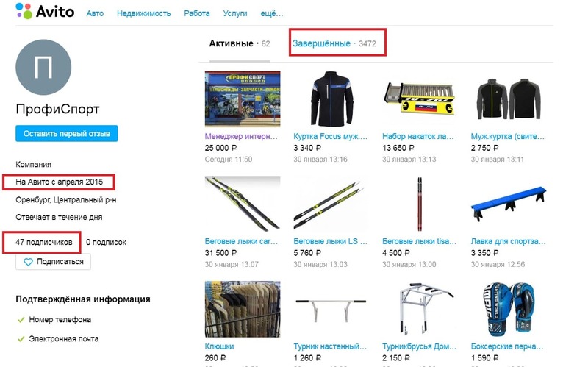Click the Avito logo

pos(45,11)
